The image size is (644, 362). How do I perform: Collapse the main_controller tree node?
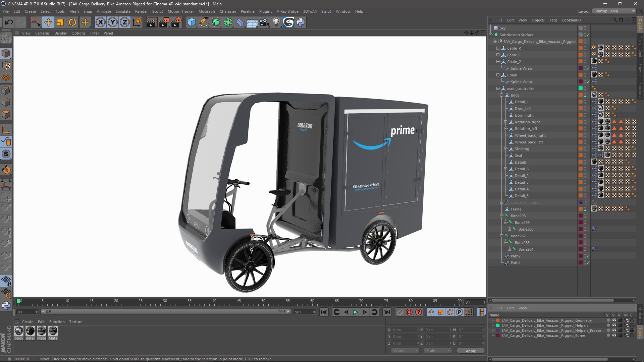coord(498,88)
